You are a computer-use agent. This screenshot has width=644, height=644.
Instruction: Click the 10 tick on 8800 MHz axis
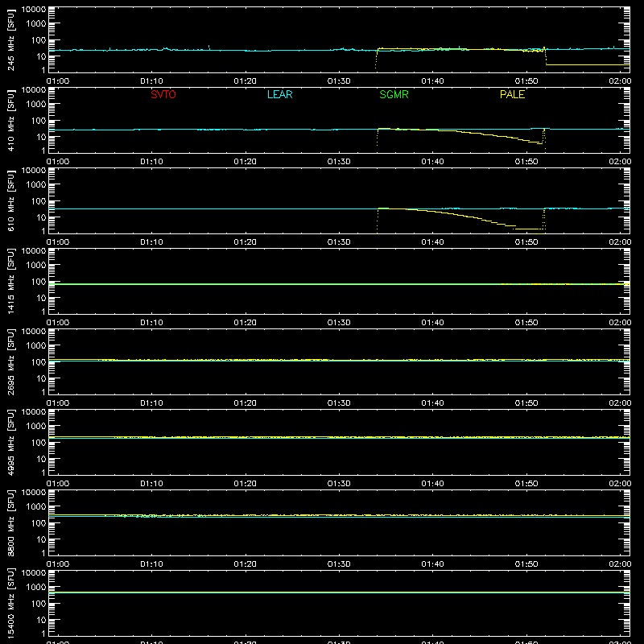[41, 539]
